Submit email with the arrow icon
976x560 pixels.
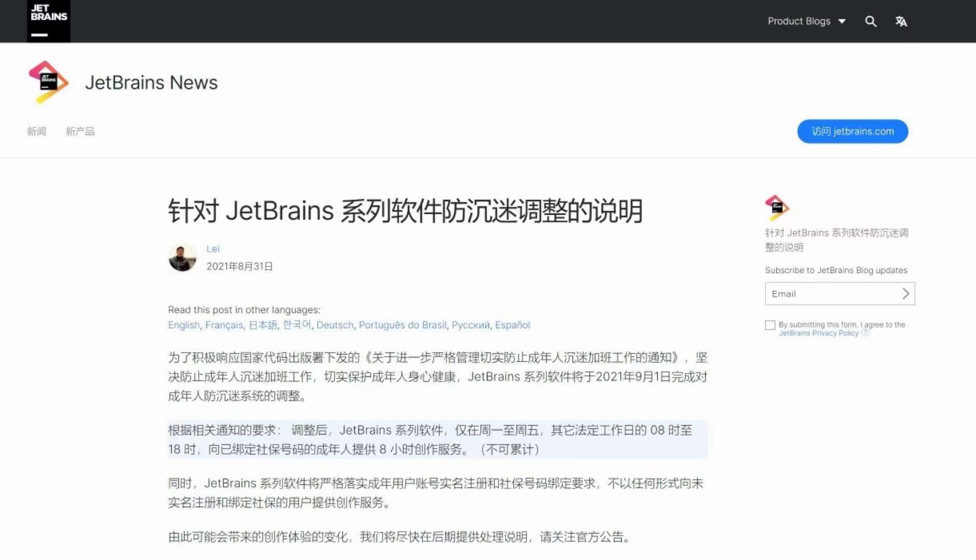(x=905, y=293)
